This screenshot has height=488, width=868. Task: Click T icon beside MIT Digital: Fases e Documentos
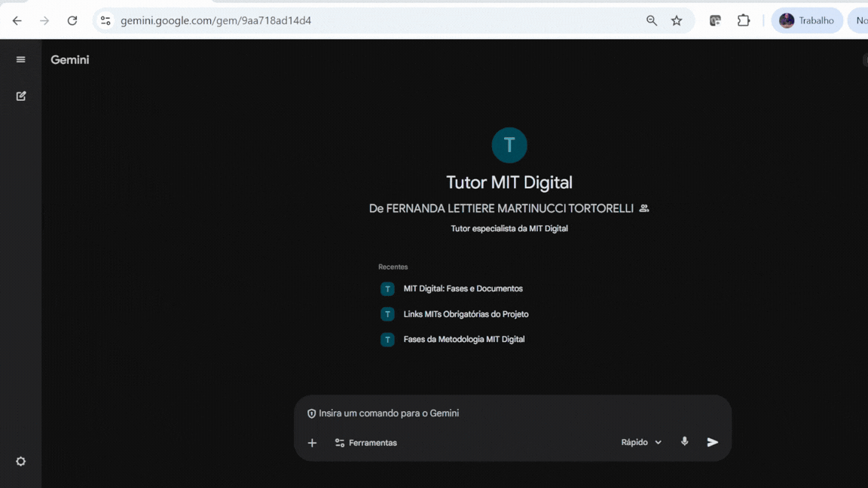(x=387, y=289)
